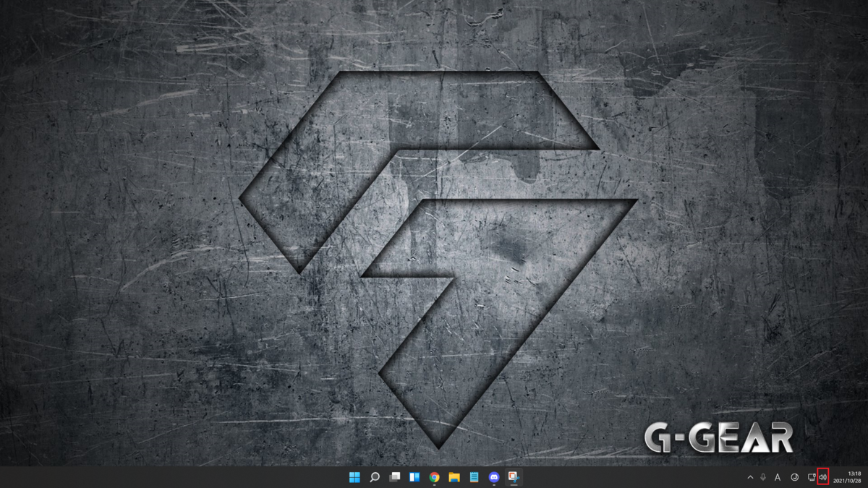Open the Windows Start menu

point(354,477)
